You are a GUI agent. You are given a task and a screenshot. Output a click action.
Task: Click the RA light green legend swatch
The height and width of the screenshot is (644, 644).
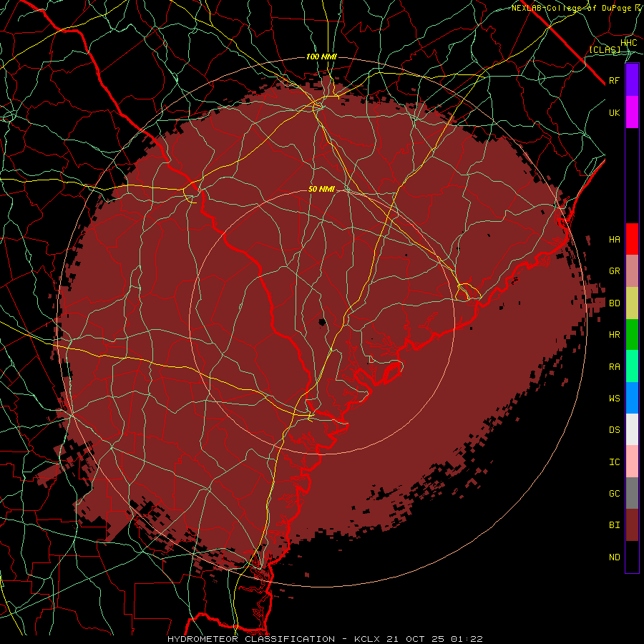[632, 366]
